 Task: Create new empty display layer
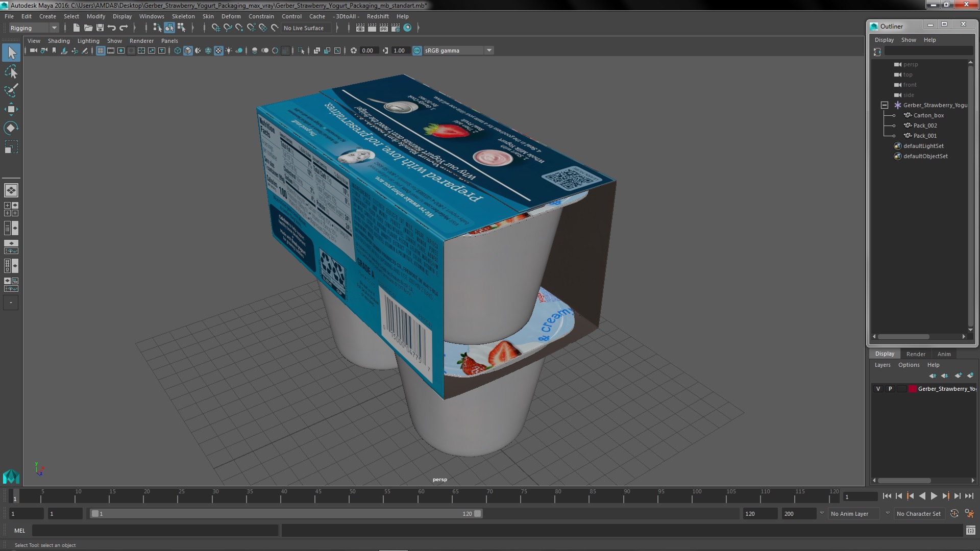pos(958,375)
